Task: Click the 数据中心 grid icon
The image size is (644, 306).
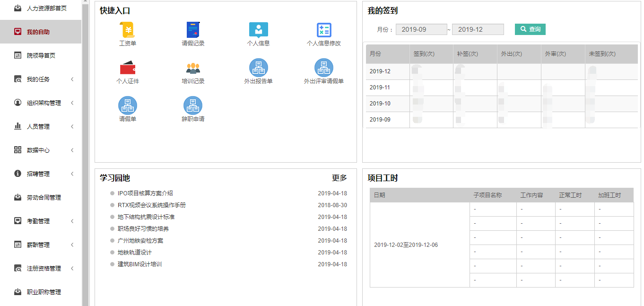Action: [x=18, y=150]
